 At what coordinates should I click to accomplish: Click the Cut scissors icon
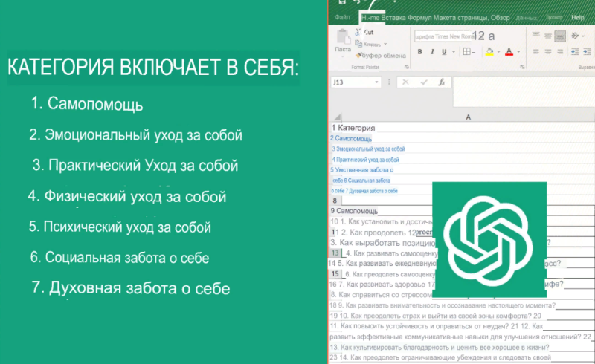(358, 32)
